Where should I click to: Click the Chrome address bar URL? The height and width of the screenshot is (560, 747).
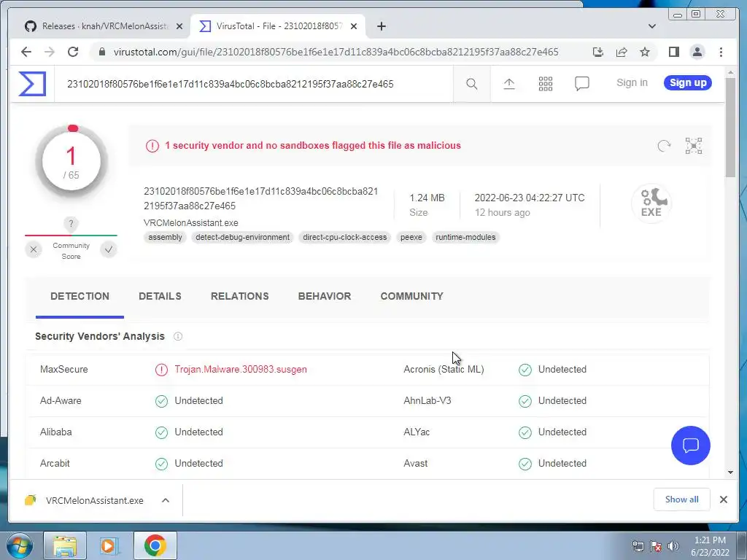(x=336, y=52)
